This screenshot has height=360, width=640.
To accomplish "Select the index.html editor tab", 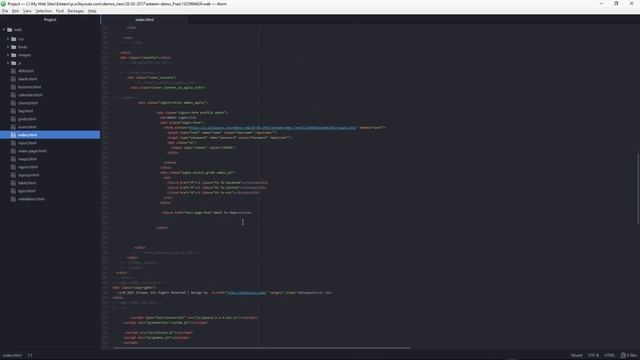I will (144, 20).
